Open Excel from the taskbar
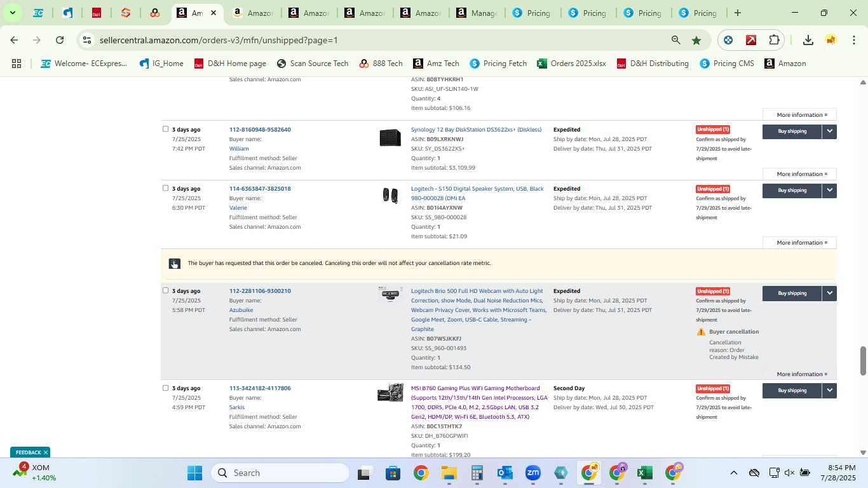Image resolution: width=868 pixels, height=488 pixels. tap(645, 473)
